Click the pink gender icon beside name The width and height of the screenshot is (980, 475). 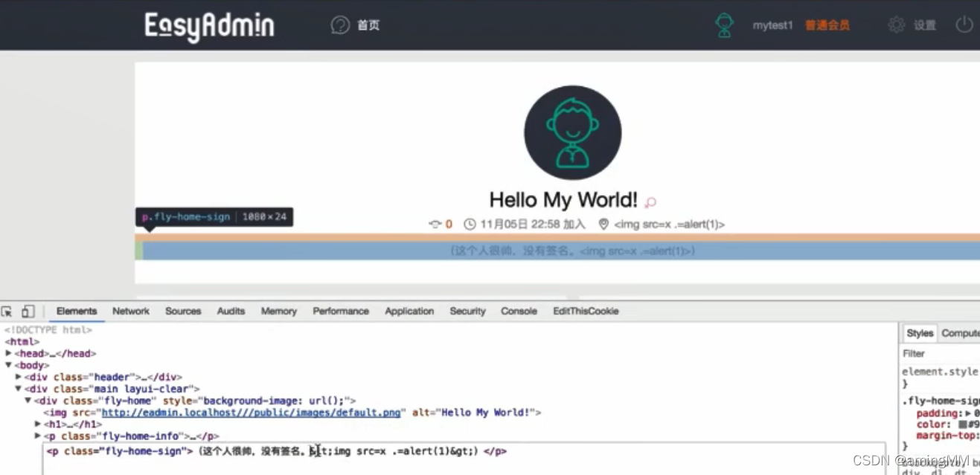(x=650, y=201)
